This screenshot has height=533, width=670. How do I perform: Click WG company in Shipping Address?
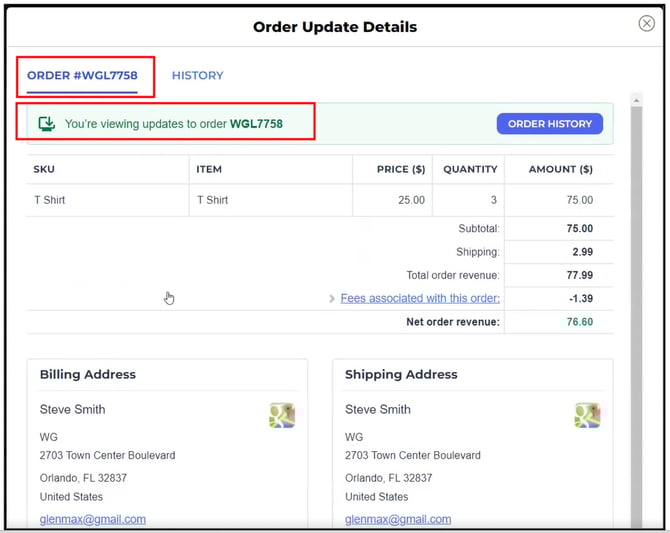tap(354, 437)
